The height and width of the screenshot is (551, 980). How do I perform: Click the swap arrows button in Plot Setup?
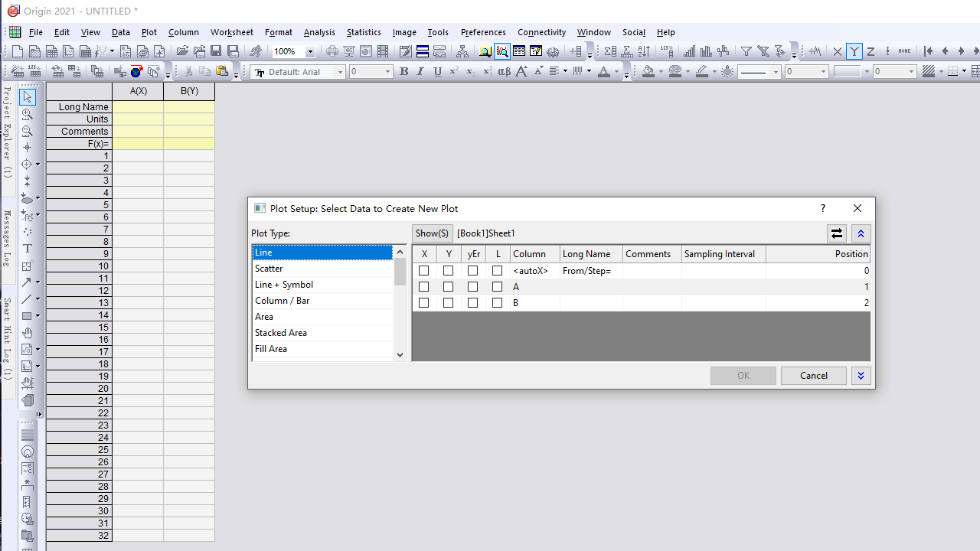coord(836,233)
